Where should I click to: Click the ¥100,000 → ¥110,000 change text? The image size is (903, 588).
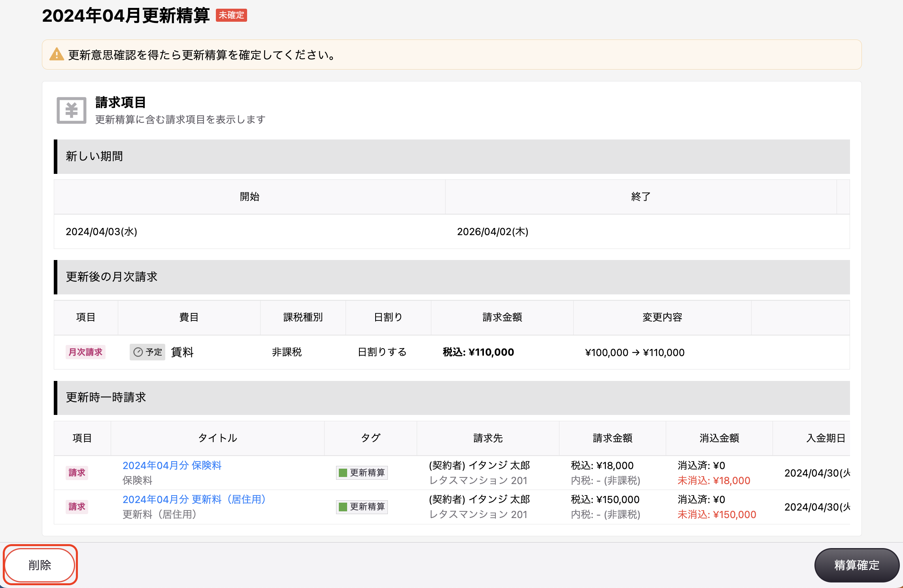click(635, 352)
